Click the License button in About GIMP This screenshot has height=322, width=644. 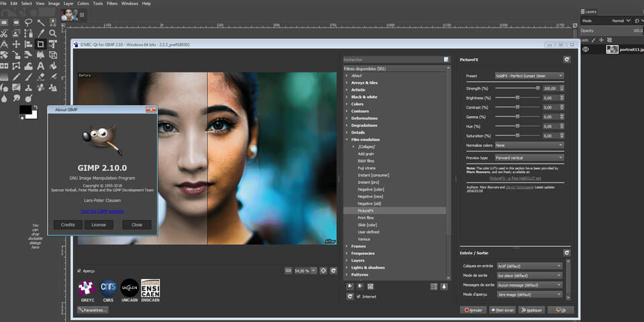[x=99, y=225]
